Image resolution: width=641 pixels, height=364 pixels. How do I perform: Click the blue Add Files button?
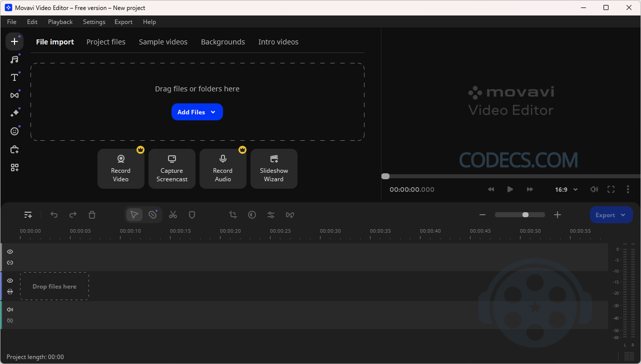click(x=197, y=112)
